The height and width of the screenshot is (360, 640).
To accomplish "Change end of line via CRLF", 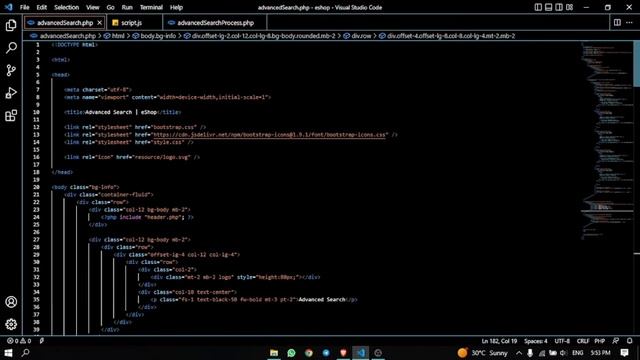I will coord(583,341).
